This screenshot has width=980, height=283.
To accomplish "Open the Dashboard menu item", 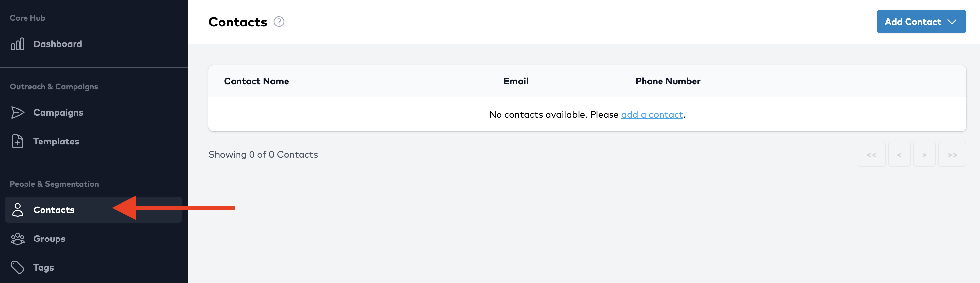I will click(x=57, y=44).
